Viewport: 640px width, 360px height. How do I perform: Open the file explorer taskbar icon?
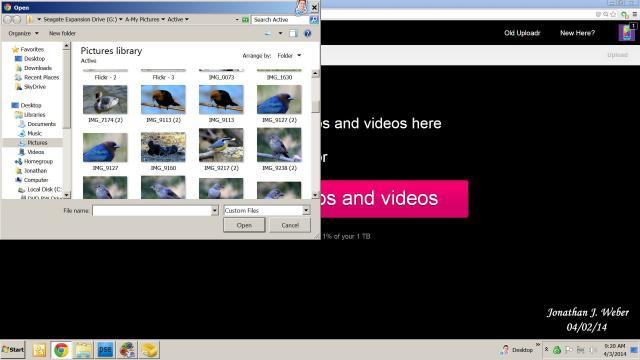pyautogui.click(x=83, y=350)
